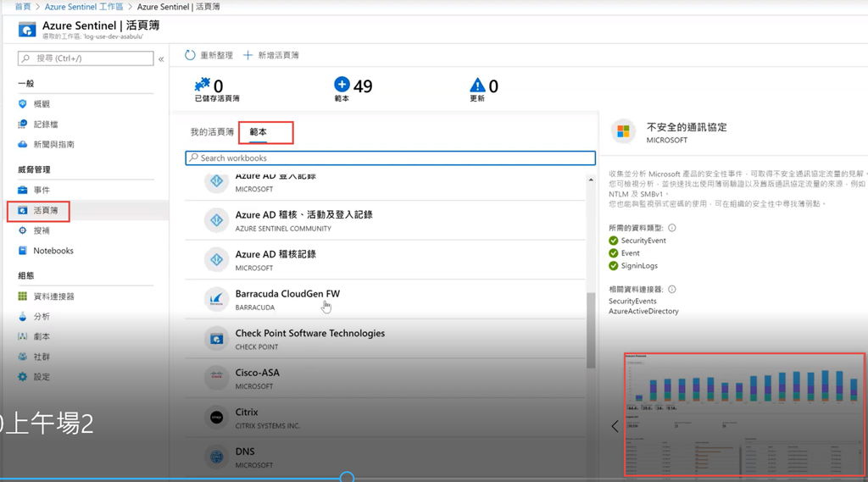Open 搜捕 hunting icon in sidebar
The height and width of the screenshot is (482, 868).
pos(22,230)
